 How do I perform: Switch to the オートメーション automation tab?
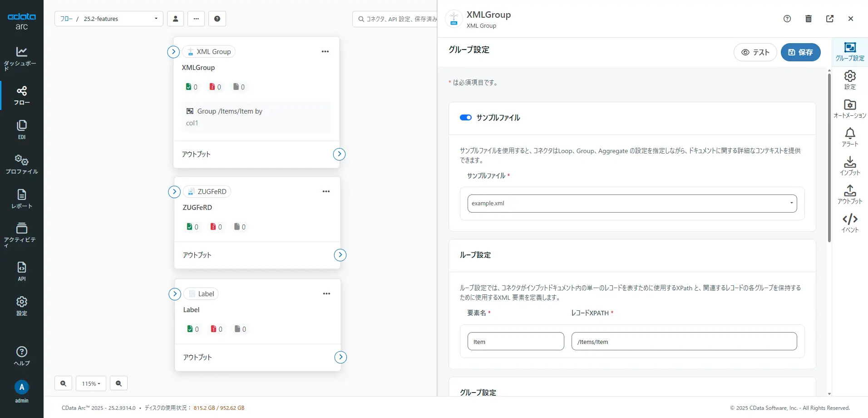click(850, 109)
